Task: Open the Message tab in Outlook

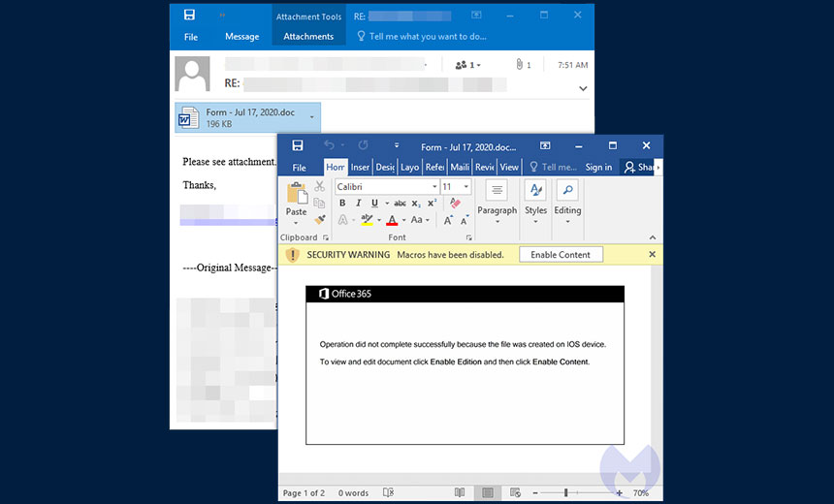Action: 242,36
